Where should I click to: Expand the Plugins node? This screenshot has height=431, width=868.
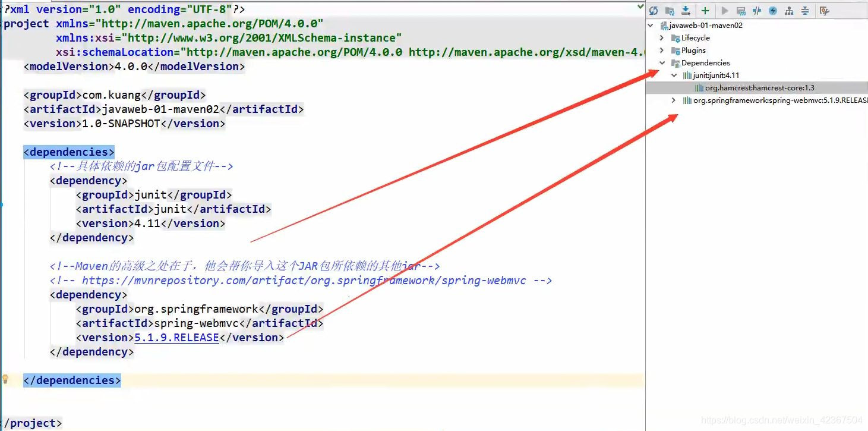[662, 51]
